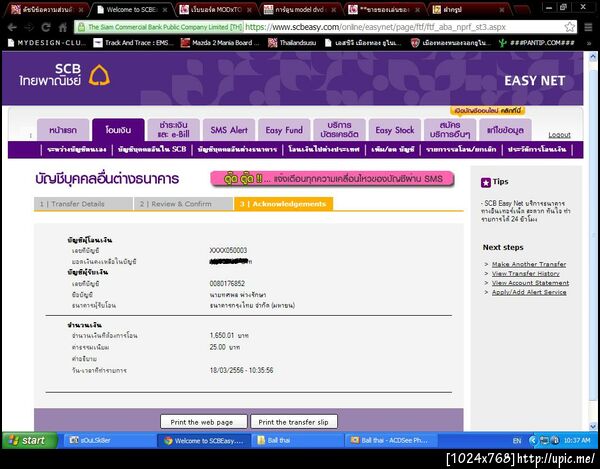
Task: Open Thailandsusu bookmark
Action: pos(292,43)
